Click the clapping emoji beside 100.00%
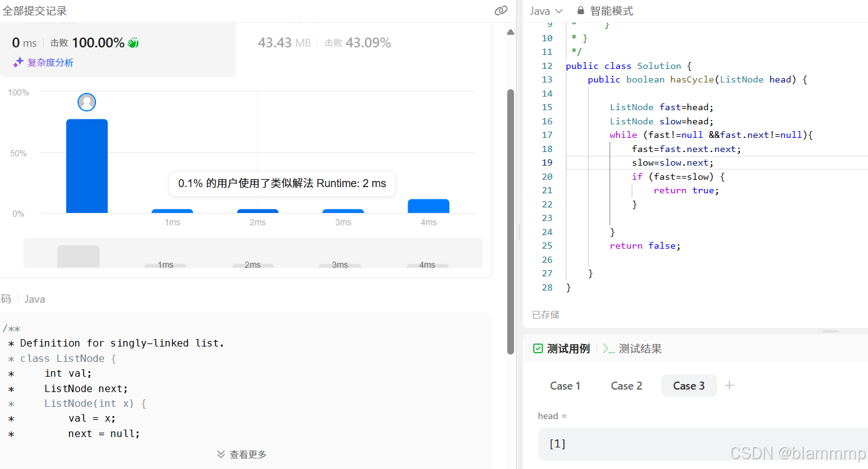Image resolution: width=868 pixels, height=469 pixels. click(x=132, y=42)
